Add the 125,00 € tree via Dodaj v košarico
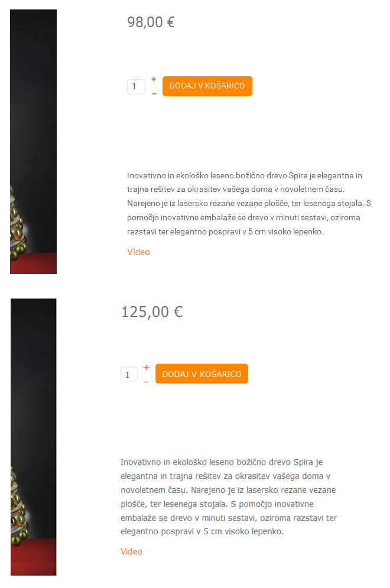The width and height of the screenshot is (390, 588). pos(201,374)
